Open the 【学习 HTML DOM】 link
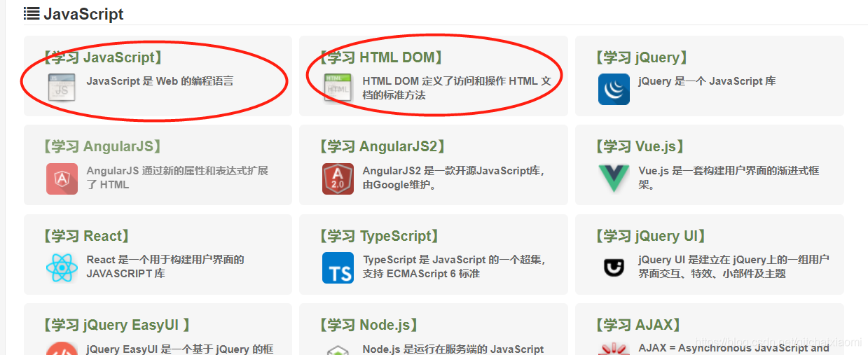Screen dimensions: 868x355 [383, 57]
